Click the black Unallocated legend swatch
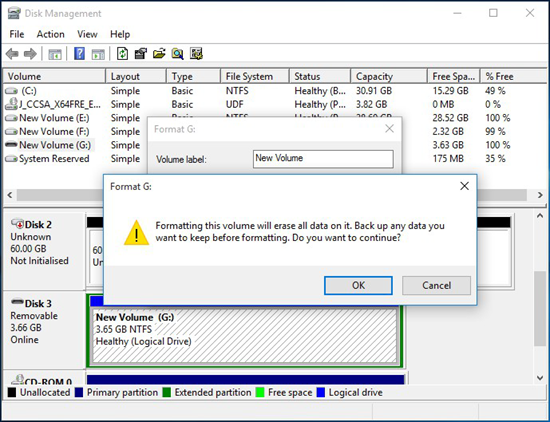This screenshot has height=422, width=550. 12,393
